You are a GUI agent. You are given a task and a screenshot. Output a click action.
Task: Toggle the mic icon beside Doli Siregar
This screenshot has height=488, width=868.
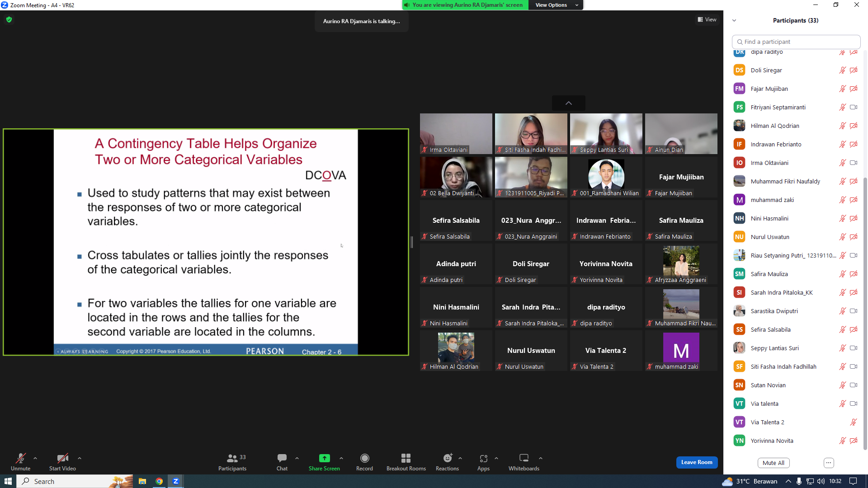(842, 70)
